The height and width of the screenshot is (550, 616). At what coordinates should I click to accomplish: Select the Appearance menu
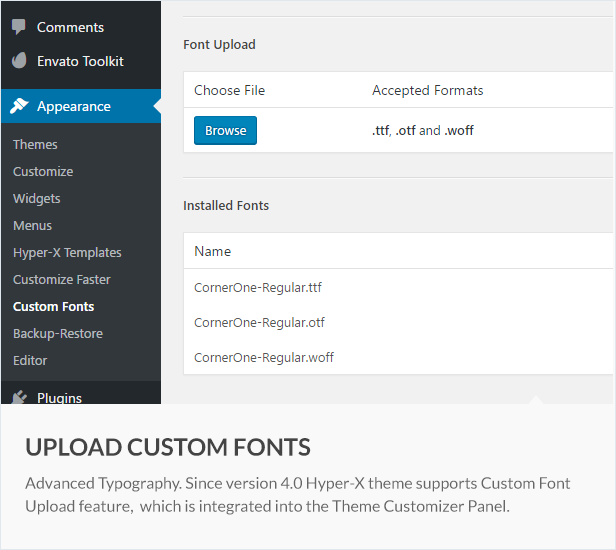click(x=74, y=106)
